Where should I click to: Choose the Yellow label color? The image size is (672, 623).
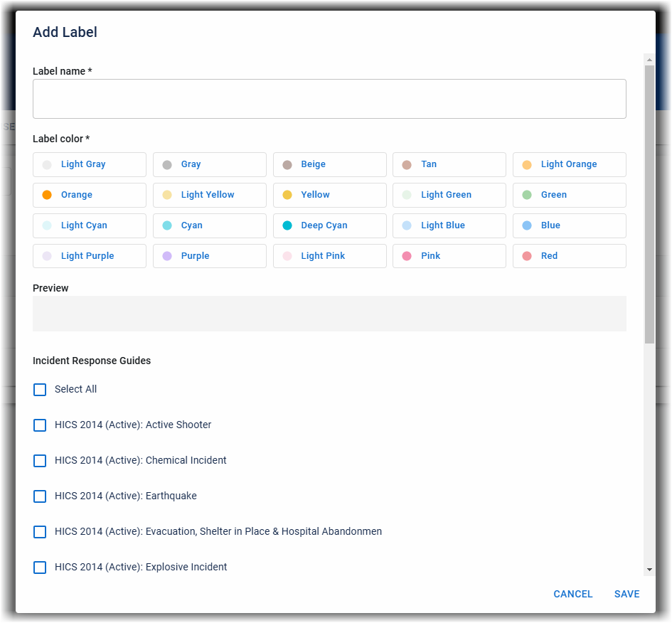(329, 195)
